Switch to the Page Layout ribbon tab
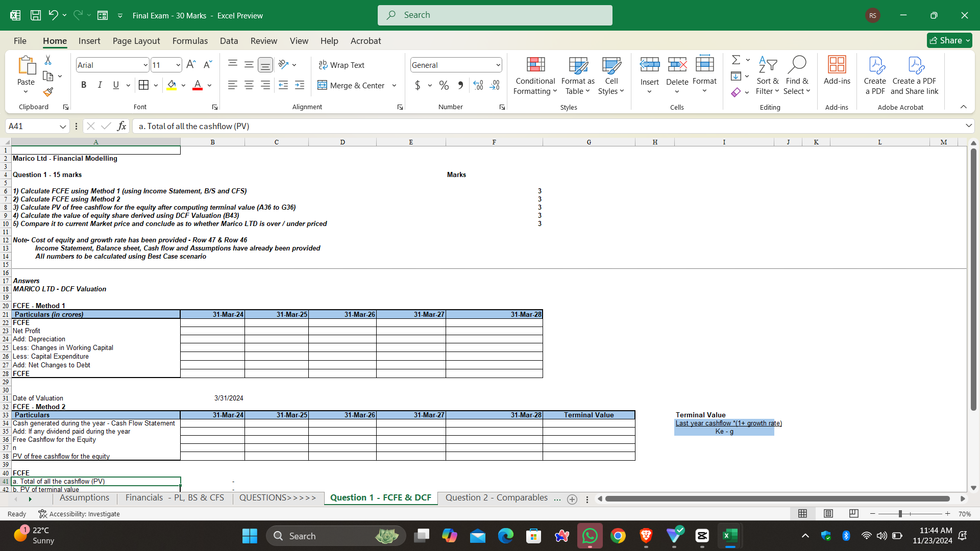Image resolution: width=980 pixels, height=551 pixels. 136,41
